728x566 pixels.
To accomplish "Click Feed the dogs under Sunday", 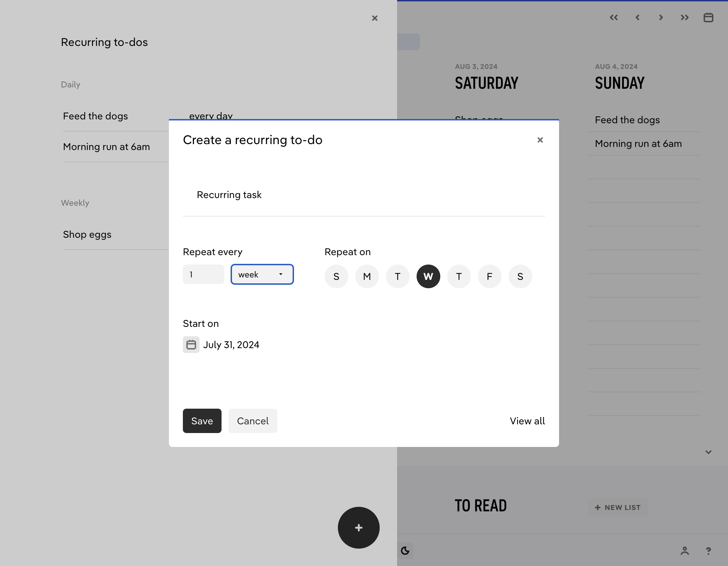I will (627, 120).
